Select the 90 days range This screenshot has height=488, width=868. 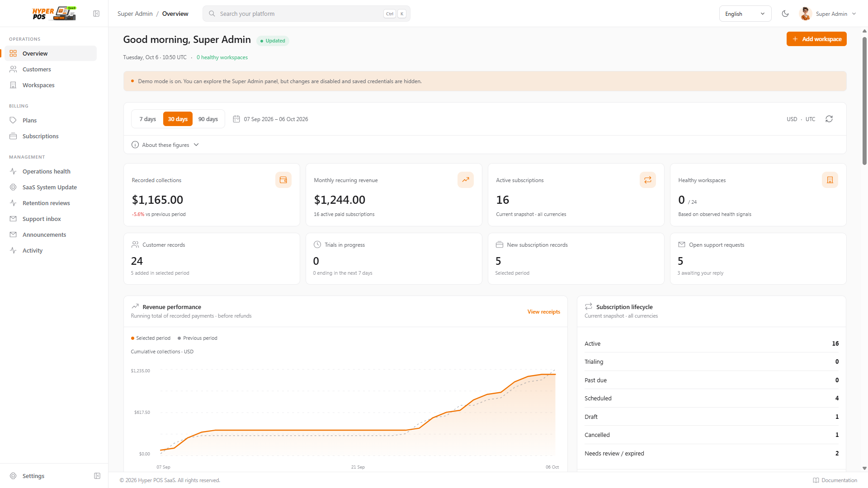click(x=208, y=119)
